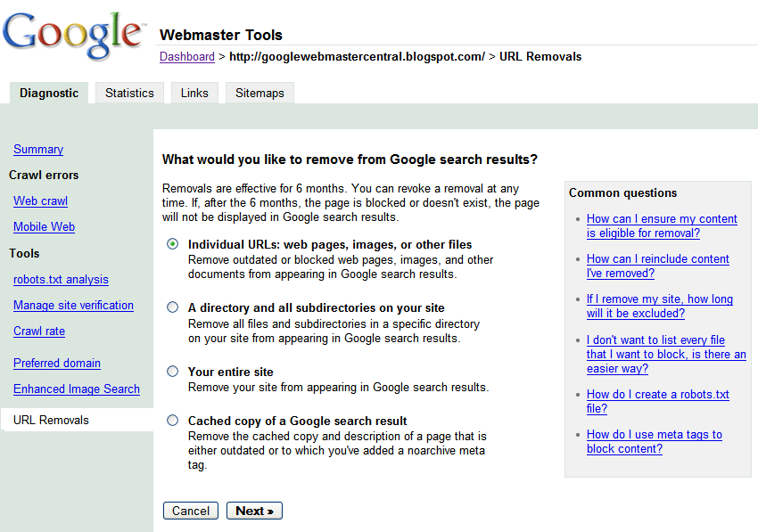The image size is (758, 532).
Task: Return to Dashboard via breadcrumb link
Action: pyautogui.click(x=187, y=56)
